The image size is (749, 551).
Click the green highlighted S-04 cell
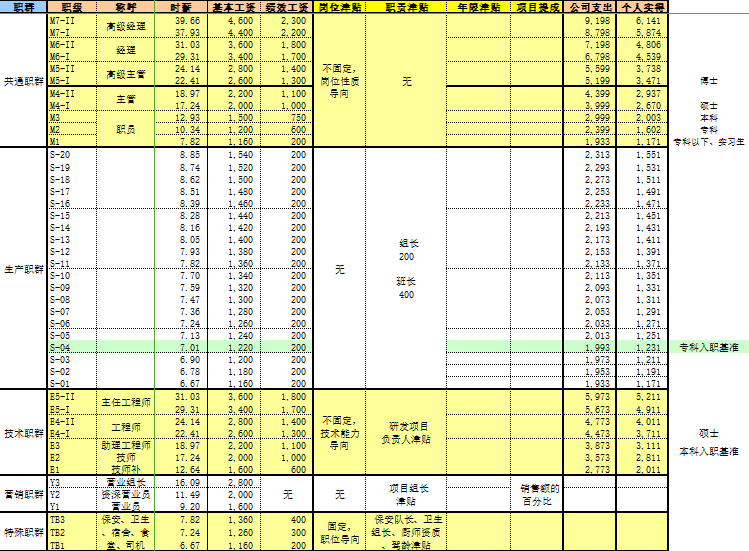(x=70, y=346)
